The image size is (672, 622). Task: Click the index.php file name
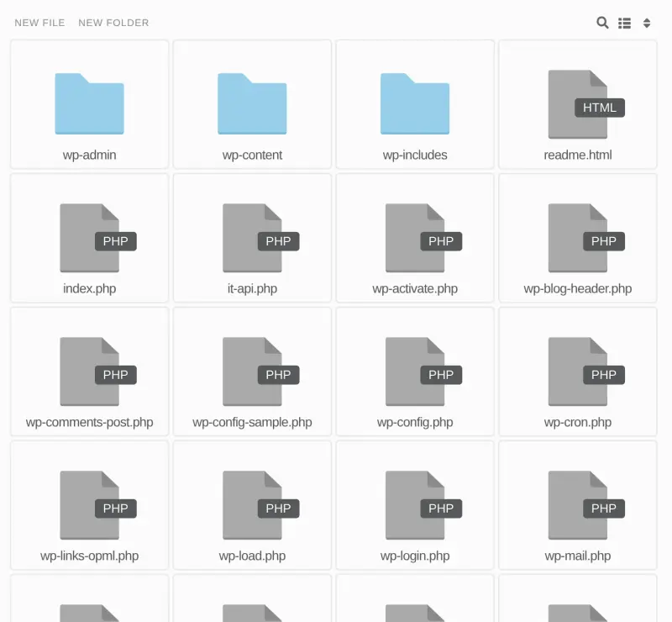coord(89,288)
